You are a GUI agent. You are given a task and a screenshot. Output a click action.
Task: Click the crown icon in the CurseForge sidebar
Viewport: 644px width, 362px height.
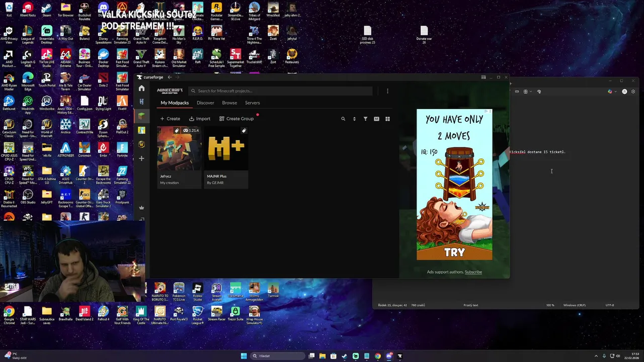pyautogui.click(x=141, y=207)
